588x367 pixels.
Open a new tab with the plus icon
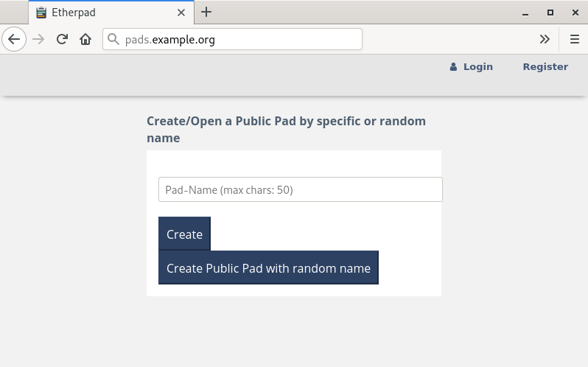pyautogui.click(x=206, y=12)
